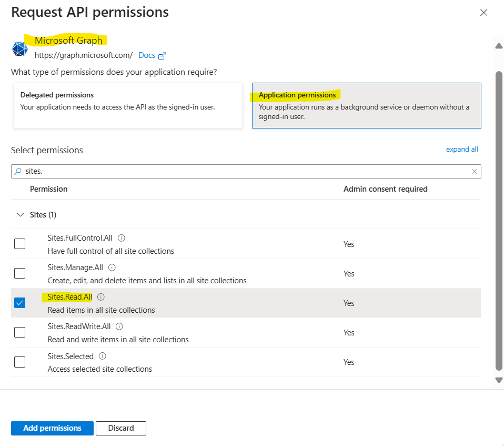The image size is (504, 446).
Task: Enable the Sites.FullControl.All checkbox
Action: pyautogui.click(x=19, y=244)
